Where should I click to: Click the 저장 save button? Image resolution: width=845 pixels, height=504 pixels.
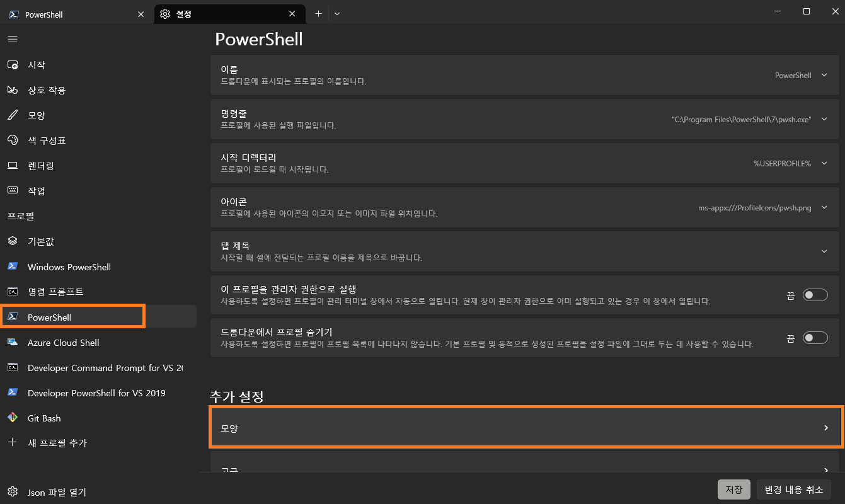(733, 490)
